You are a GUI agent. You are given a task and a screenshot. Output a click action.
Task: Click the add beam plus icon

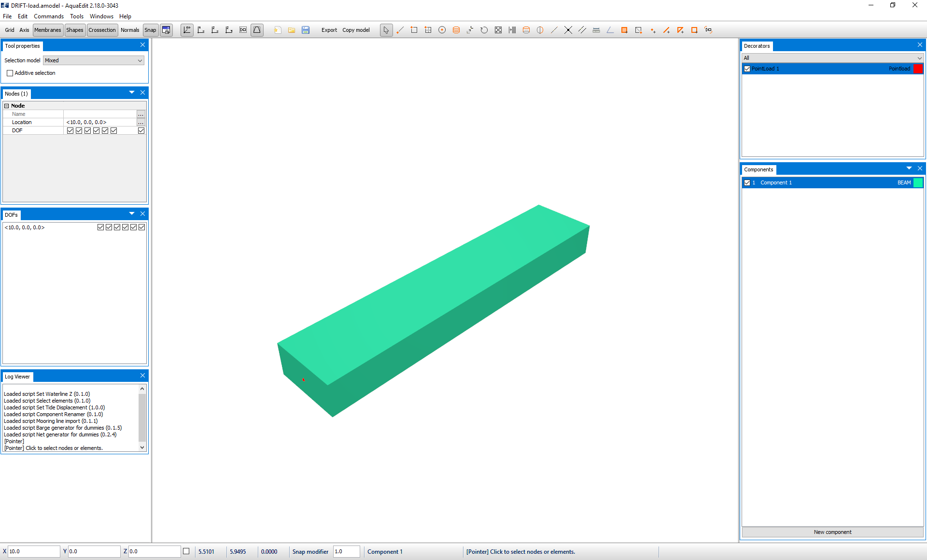tap(667, 30)
